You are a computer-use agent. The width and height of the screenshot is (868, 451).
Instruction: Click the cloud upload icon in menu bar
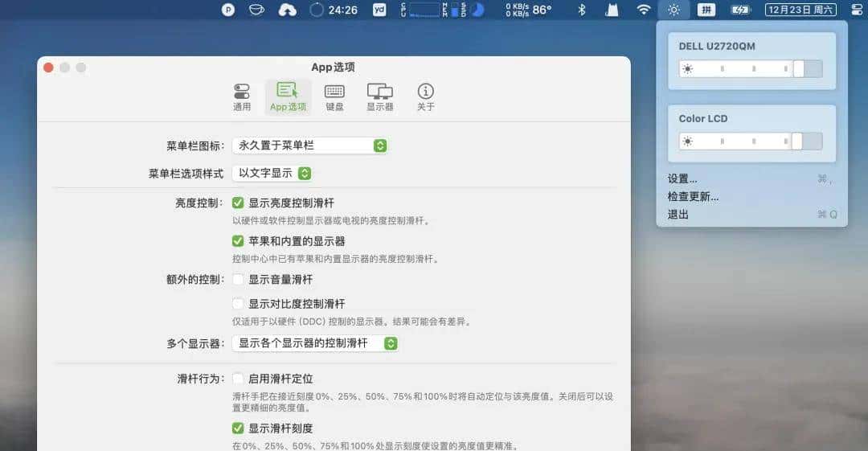point(287,10)
